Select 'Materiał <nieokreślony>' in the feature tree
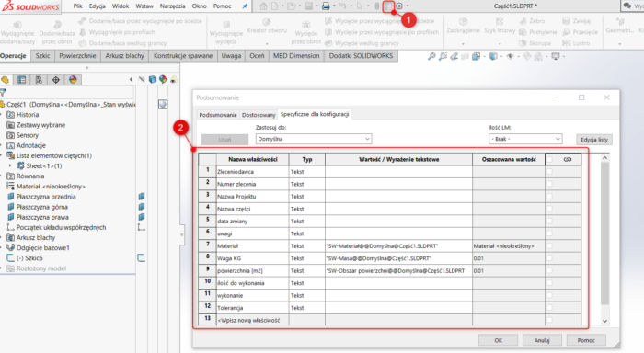The height and width of the screenshot is (353, 644). 51,187
